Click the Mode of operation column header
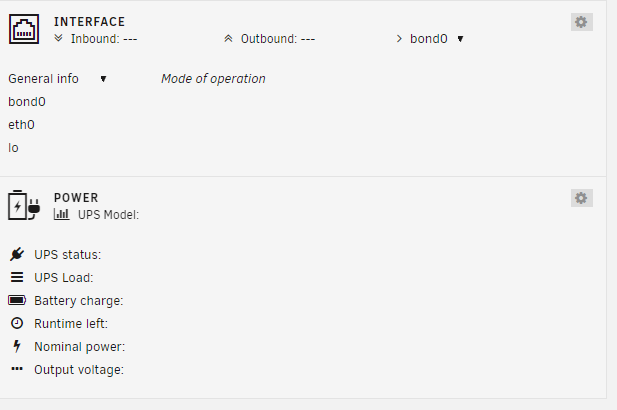The image size is (617, 410). (213, 79)
